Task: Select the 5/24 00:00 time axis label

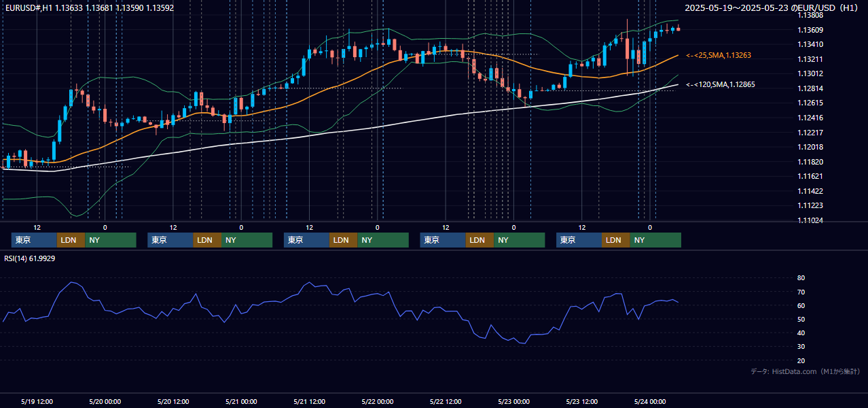Action: [650, 401]
